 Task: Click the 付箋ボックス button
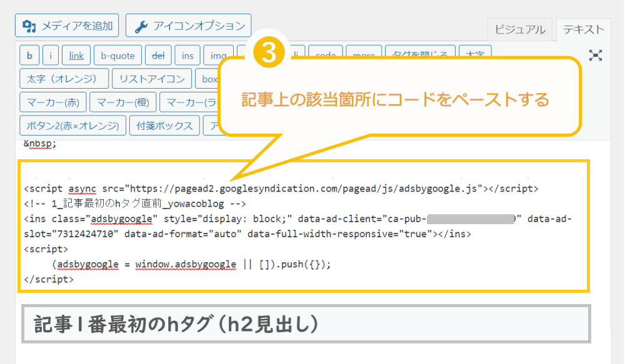pos(164,126)
